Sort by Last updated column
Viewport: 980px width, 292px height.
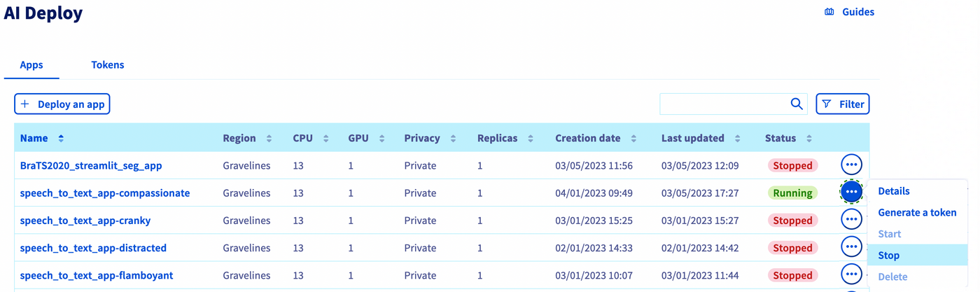click(x=737, y=139)
